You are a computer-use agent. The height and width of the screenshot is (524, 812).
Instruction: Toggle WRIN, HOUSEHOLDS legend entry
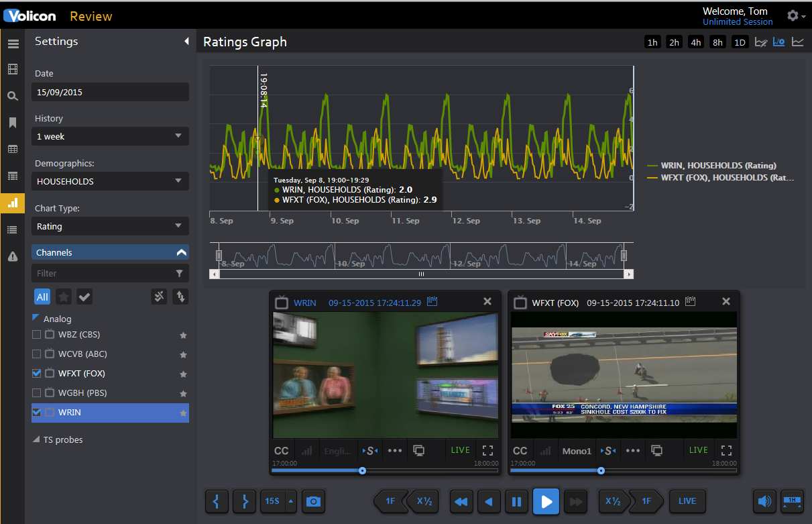[x=711, y=165]
